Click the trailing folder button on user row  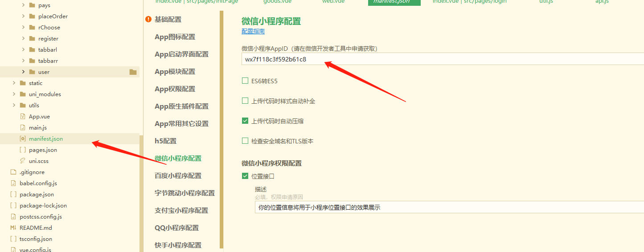point(133,72)
